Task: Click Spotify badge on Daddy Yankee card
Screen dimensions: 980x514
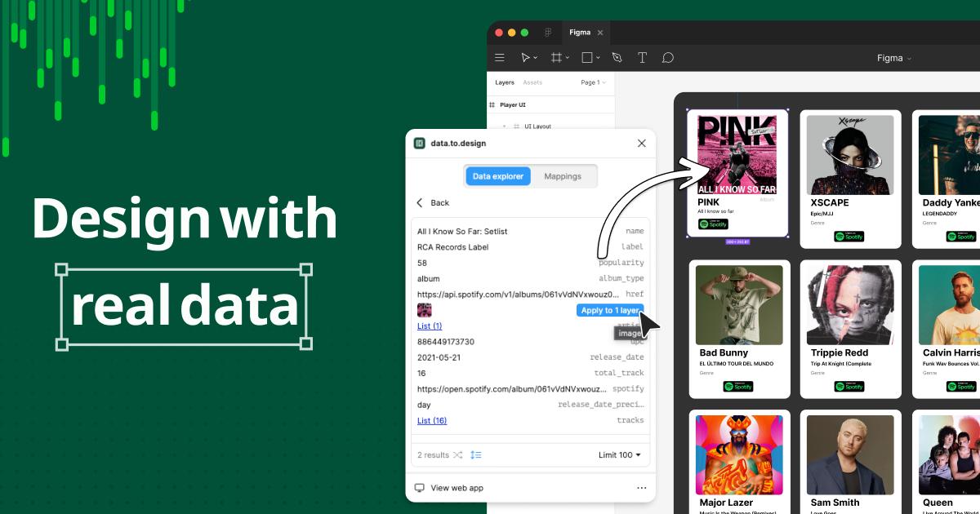Action: (x=961, y=237)
